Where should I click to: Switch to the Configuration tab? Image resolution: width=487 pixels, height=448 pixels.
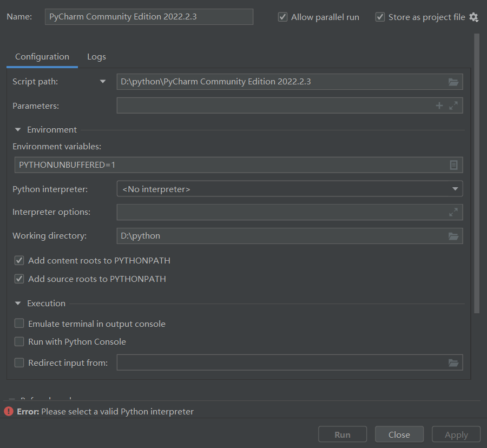pos(42,57)
